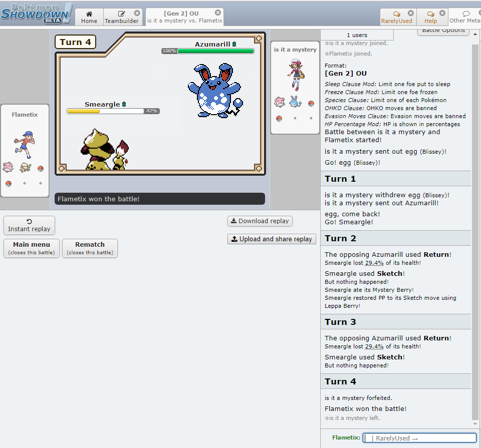Image resolution: width=481 pixels, height=448 pixels.
Task: Click the first '29.4%' damage text
Action: 374,263
